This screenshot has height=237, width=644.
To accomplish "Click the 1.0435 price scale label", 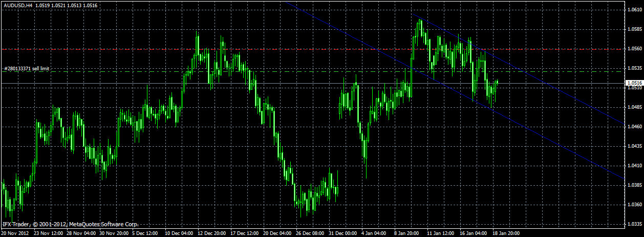I will tap(634, 146).
